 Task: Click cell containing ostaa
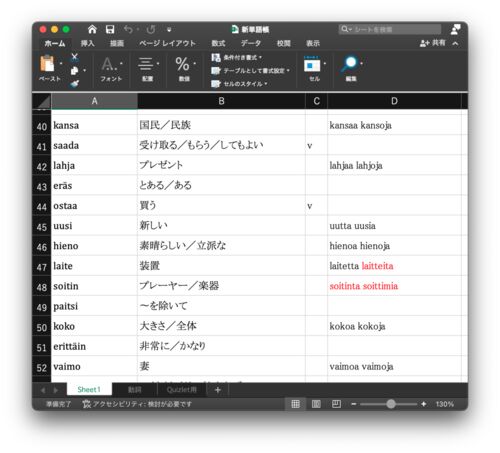[94, 206]
